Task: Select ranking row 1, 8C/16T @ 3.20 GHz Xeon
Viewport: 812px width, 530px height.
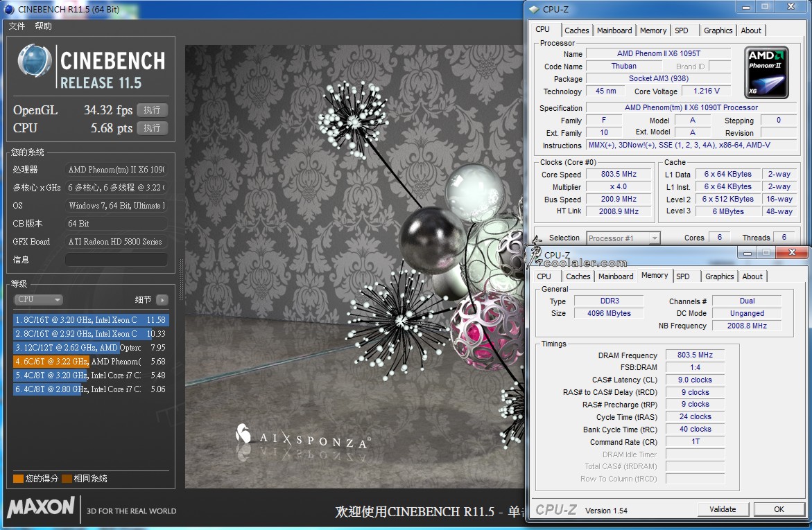Action: pos(91,320)
